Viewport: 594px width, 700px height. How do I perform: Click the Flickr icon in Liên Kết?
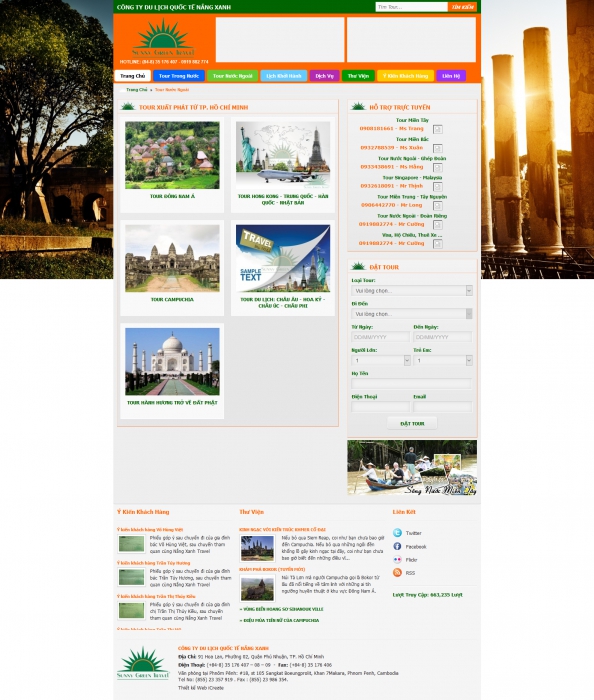[x=397, y=559]
